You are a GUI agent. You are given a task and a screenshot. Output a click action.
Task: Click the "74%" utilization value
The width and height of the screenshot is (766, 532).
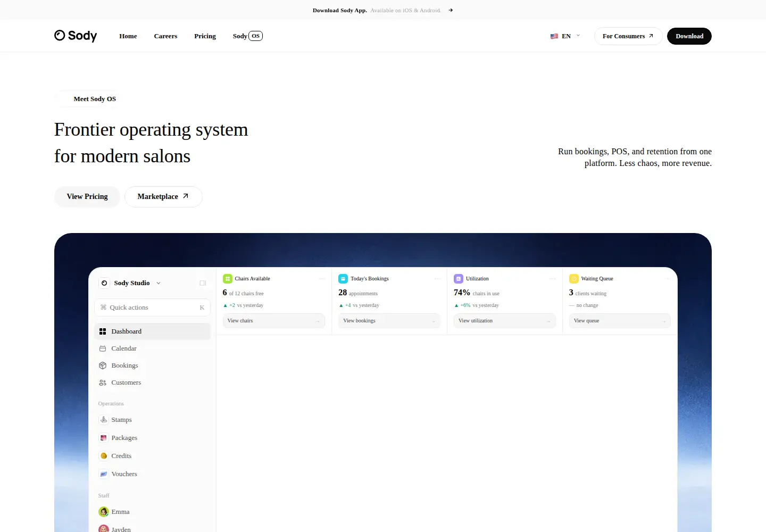[x=462, y=293]
